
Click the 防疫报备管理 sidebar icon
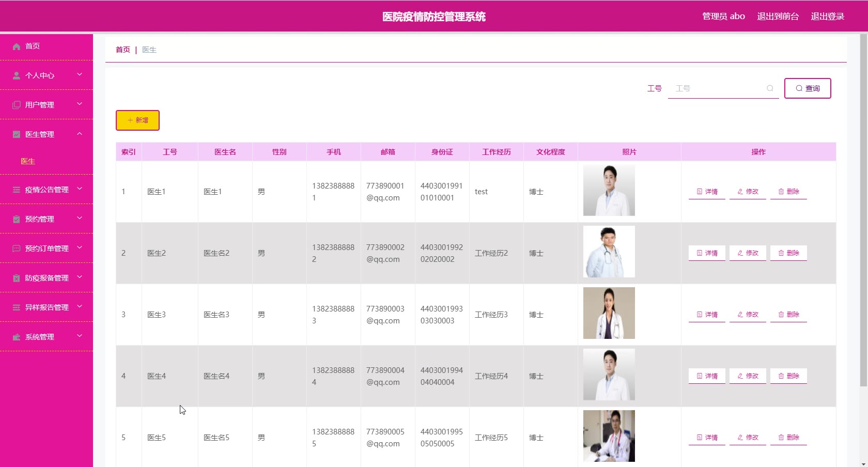[17, 278]
